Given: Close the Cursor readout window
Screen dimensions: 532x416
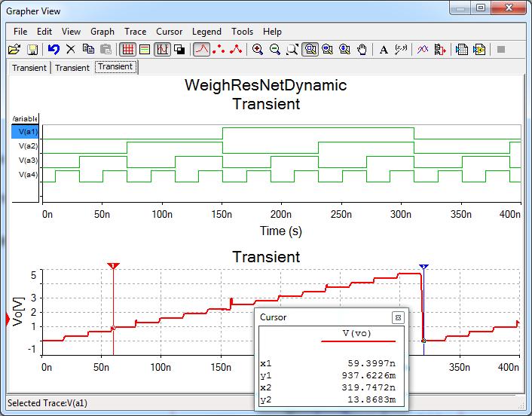Looking at the screenshot, I should point(398,317).
